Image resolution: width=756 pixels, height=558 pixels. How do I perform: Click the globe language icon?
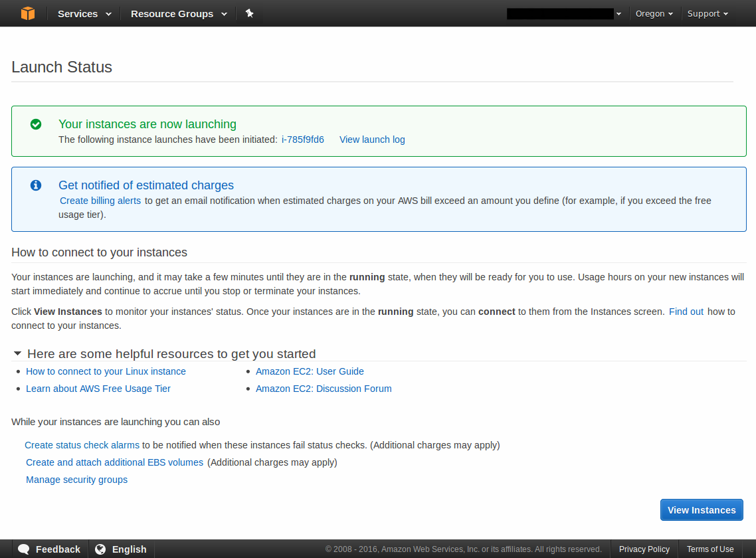pyautogui.click(x=101, y=549)
